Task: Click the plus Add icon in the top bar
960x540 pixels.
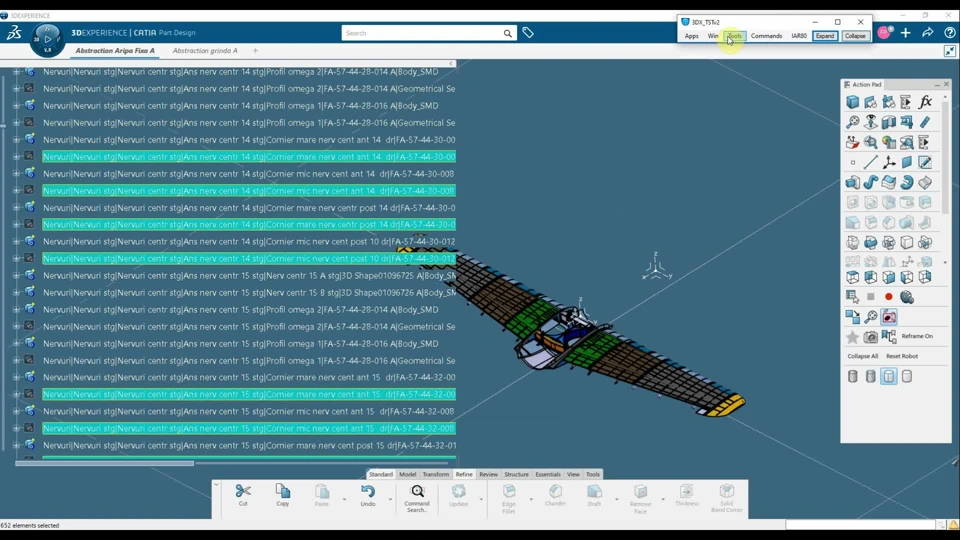Action: tap(906, 33)
